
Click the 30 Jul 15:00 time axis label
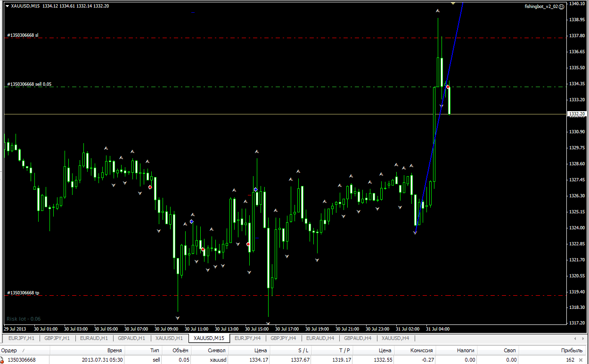pos(257,329)
